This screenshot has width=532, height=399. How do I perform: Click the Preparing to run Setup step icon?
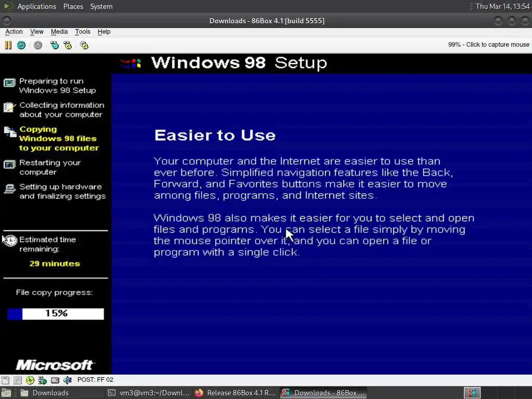point(9,83)
